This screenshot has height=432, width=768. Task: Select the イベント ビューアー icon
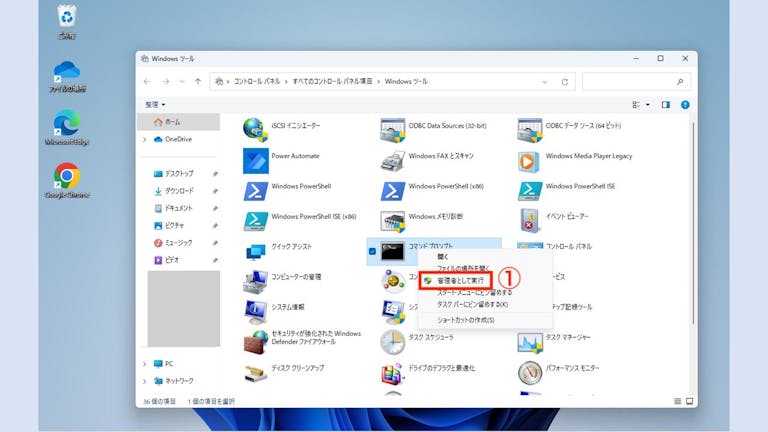click(529, 221)
